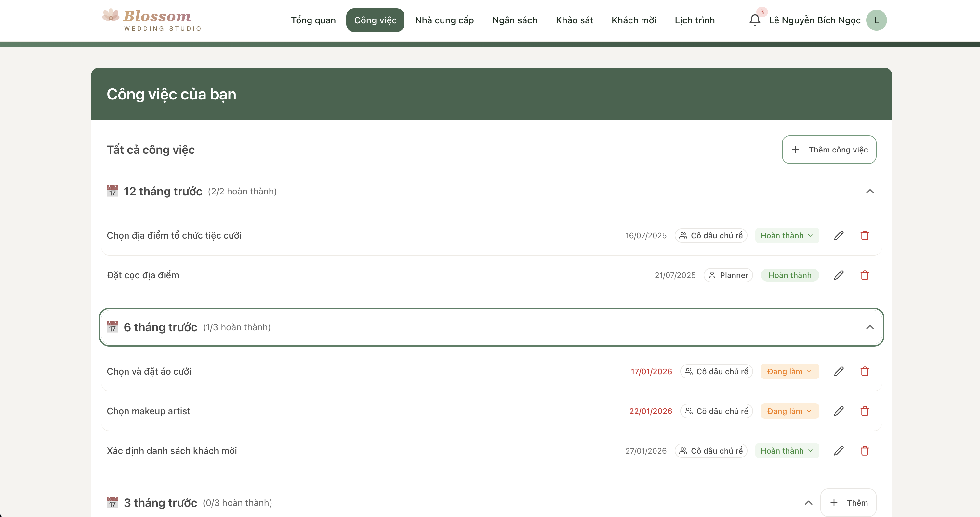Delete the task "Đặt cọc địa điểm"
Image resolution: width=980 pixels, height=517 pixels.
click(x=865, y=275)
